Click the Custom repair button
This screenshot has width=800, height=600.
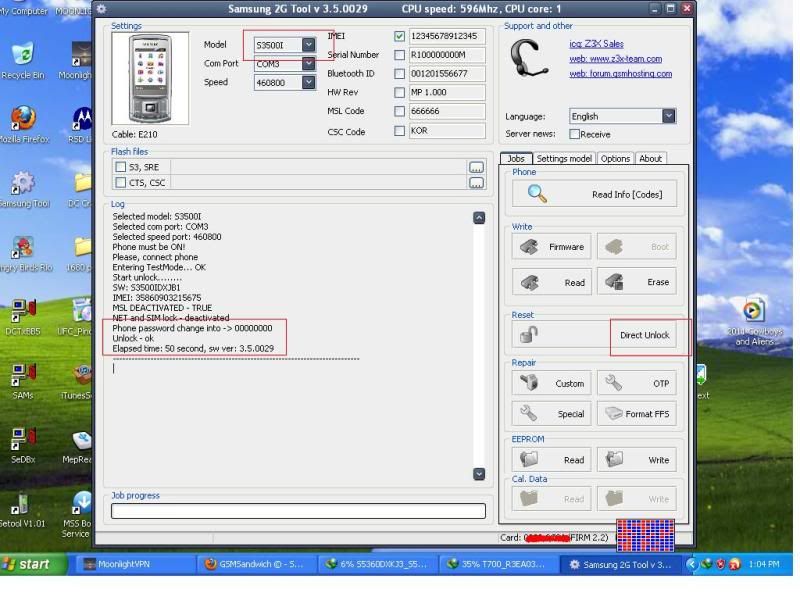[x=552, y=383]
